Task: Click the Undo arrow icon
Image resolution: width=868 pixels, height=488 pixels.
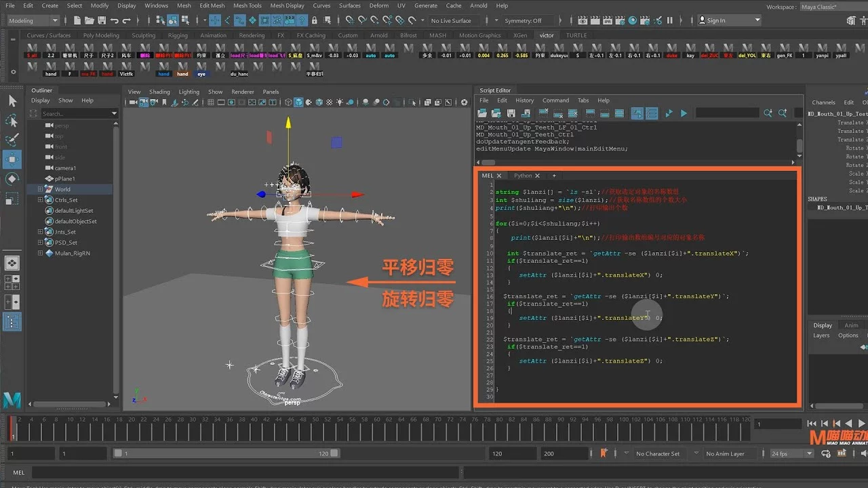Action: (x=115, y=21)
